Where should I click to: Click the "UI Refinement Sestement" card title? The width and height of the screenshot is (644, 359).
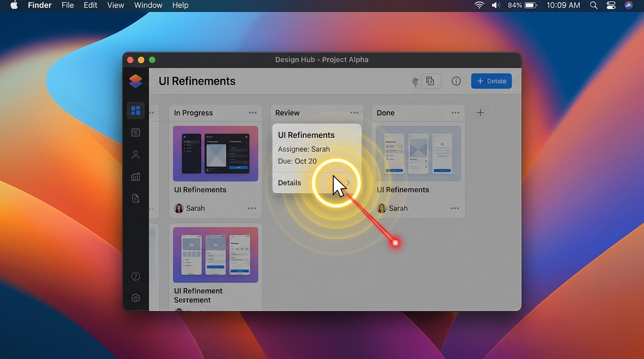point(198,295)
